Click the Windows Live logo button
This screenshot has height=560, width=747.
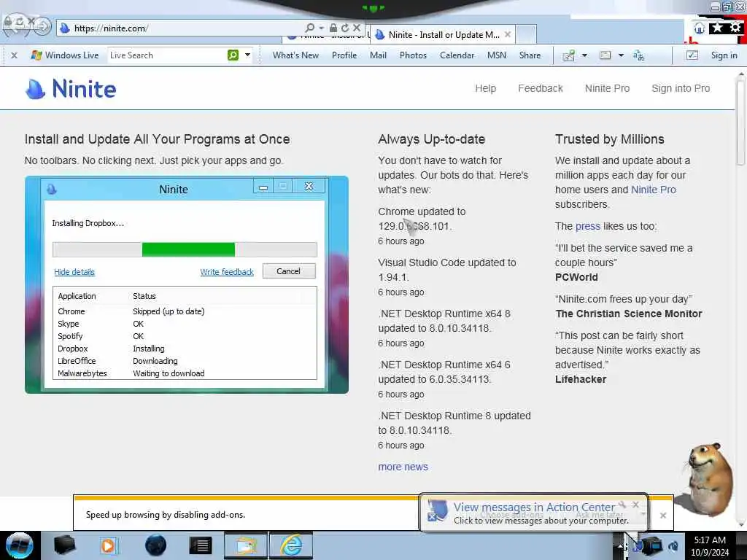point(64,55)
